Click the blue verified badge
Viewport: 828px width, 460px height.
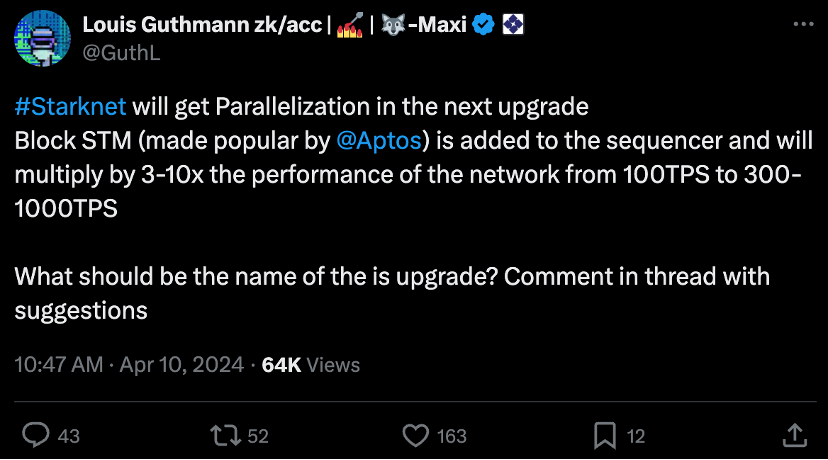coord(483,25)
